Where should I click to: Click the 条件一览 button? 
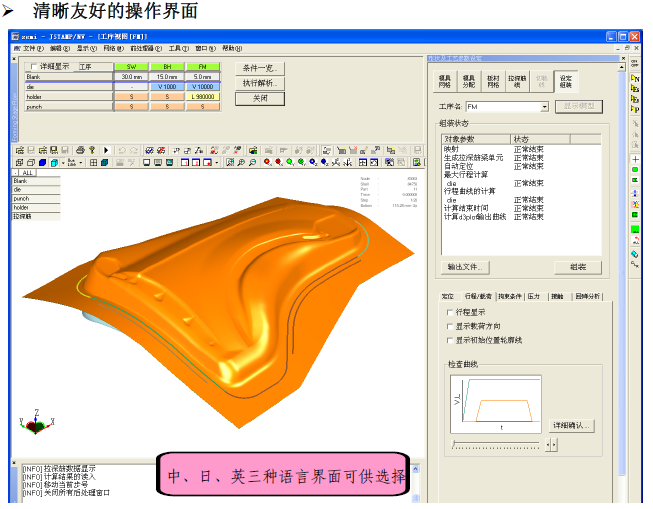pyautogui.click(x=260, y=68)
